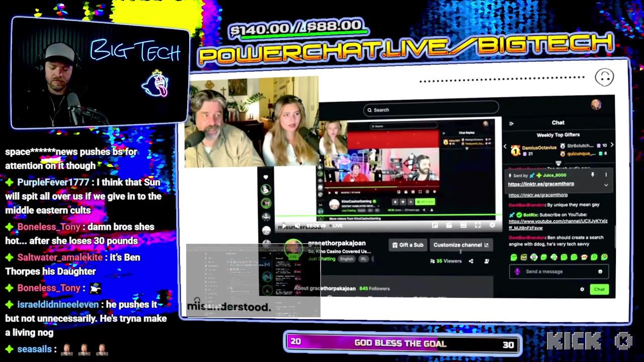Click the Kick search box
644x362 pixels.
click(x=431, y=110)
